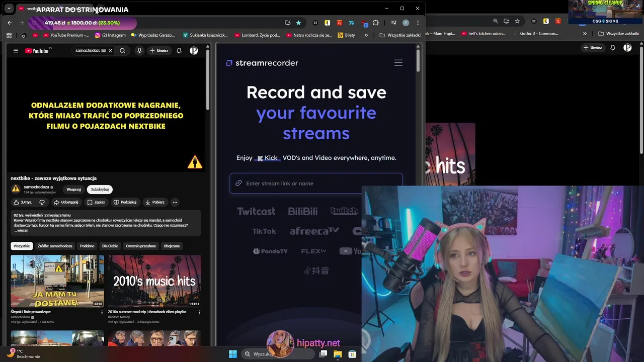Screen dimensions: 644x362
Task: Start YouTube voice search with microphone
Action: (x=139, y=51)
